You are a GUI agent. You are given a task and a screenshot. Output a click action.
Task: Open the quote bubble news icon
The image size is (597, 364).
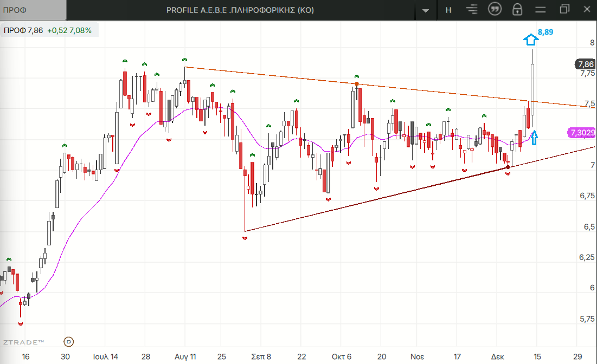[x=494, y=10]
